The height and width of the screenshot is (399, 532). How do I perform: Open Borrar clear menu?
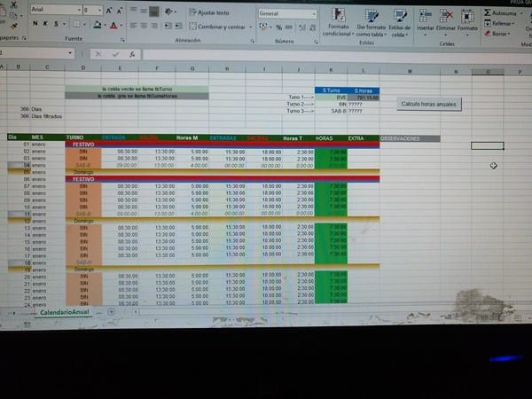pyautogui.click(x=497, y=34)
